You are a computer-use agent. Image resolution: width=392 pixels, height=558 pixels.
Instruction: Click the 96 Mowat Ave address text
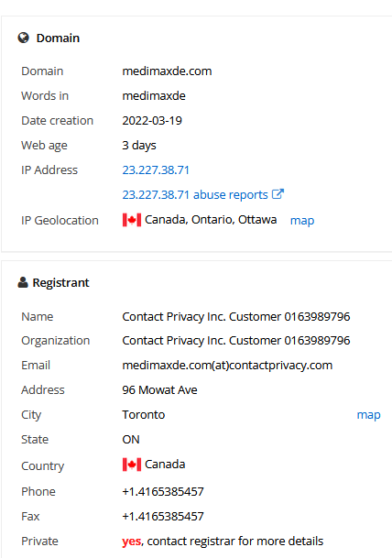tap(159, 390)
